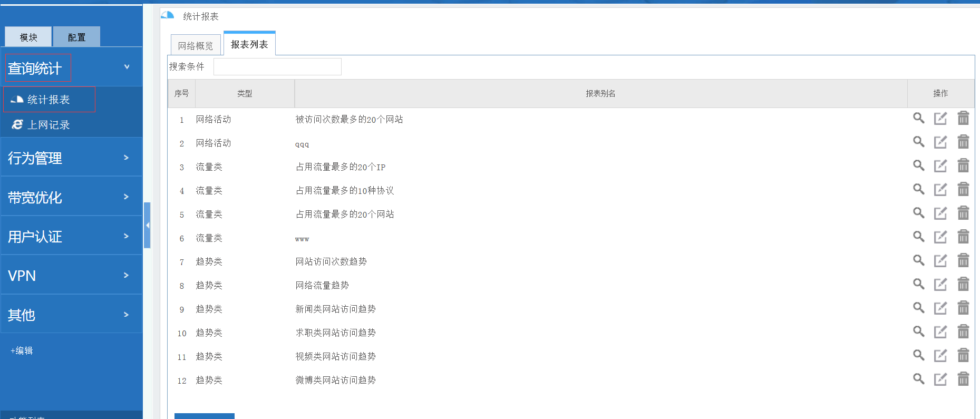Delete the report named www
The image size is (980, 419).
click(963, 237)
